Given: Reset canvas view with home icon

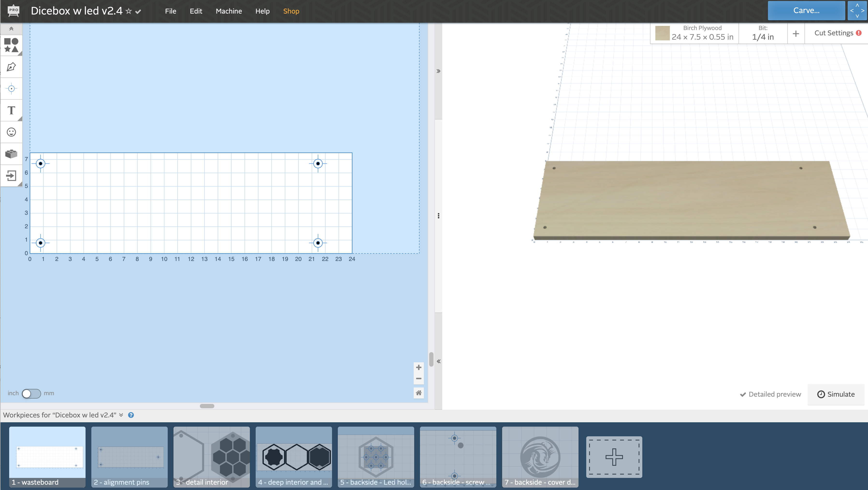Looking at the screenshot, I should pos(419,393).
